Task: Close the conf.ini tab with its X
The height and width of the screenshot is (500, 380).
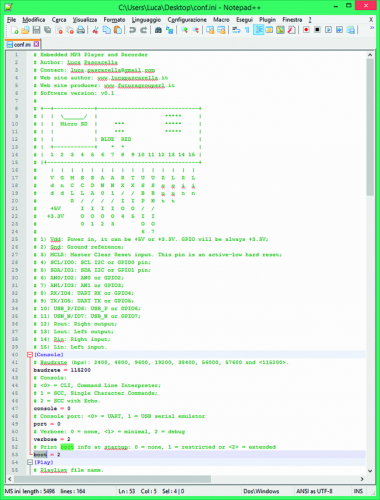Action: (x=36, y=44)
